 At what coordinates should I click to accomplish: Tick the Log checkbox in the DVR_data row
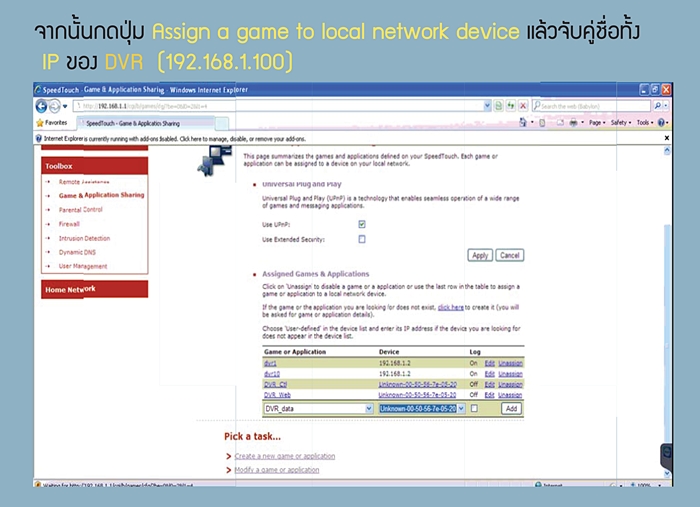(474, 409)
